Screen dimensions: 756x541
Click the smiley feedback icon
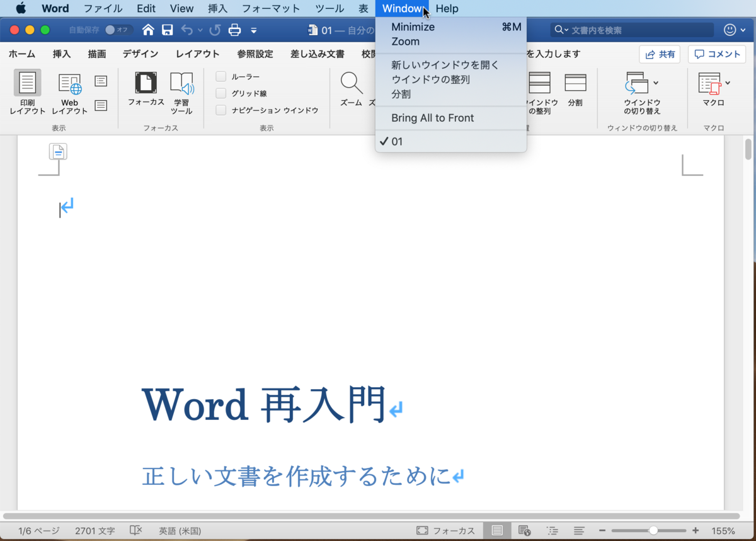pyautogui.click(x=731, y=30)
